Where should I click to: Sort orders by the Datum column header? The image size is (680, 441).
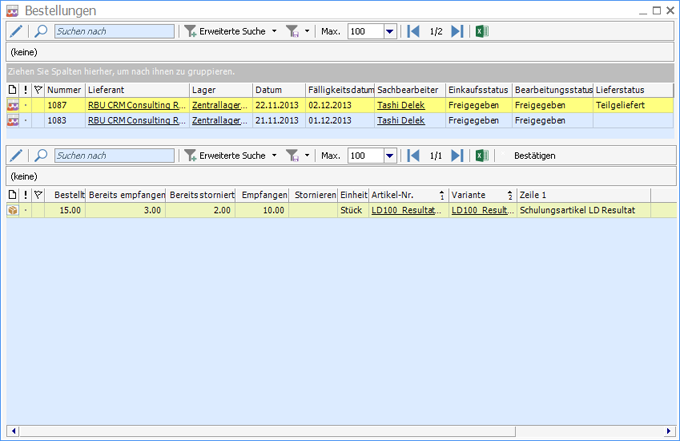coord(278,90)
